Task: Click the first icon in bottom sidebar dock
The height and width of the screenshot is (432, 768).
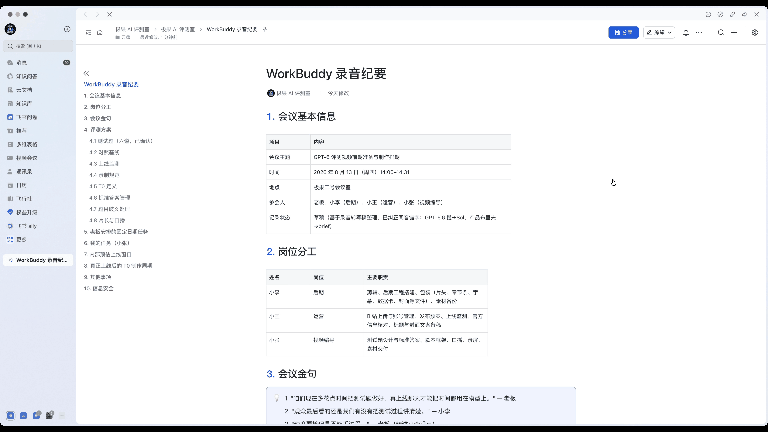Action: point(10,415)
